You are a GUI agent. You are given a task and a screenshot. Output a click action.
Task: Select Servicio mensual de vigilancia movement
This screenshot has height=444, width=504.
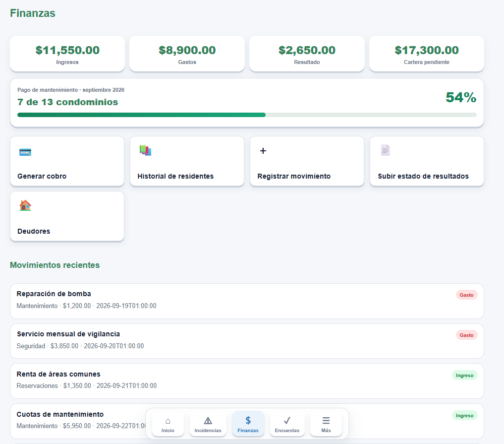(x=247, y=341)
